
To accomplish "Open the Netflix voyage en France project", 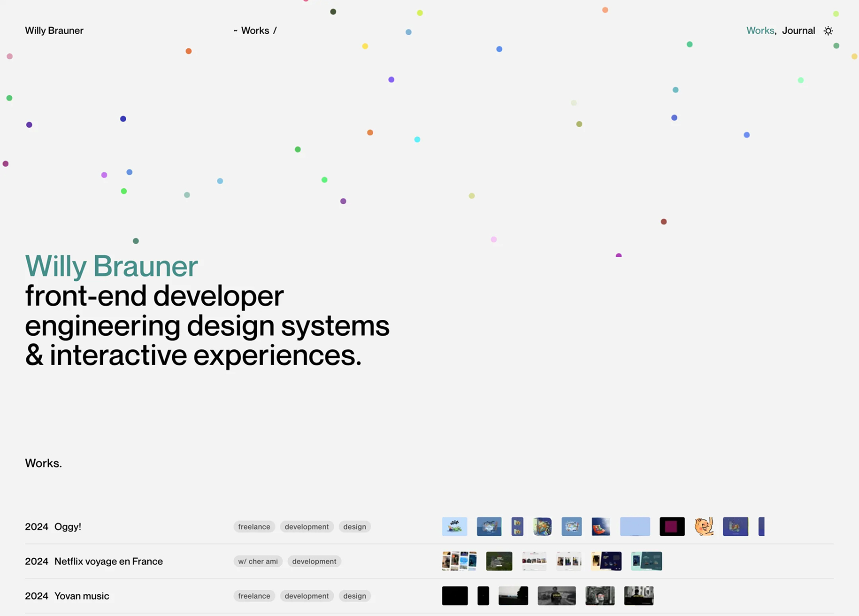I will pos(108,562).
